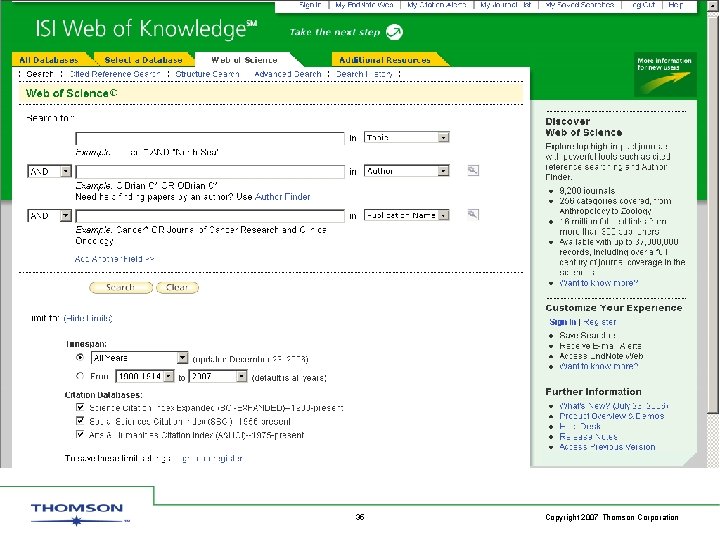Open the Help Desk link
720x540 pixels.
pos(580,426)
